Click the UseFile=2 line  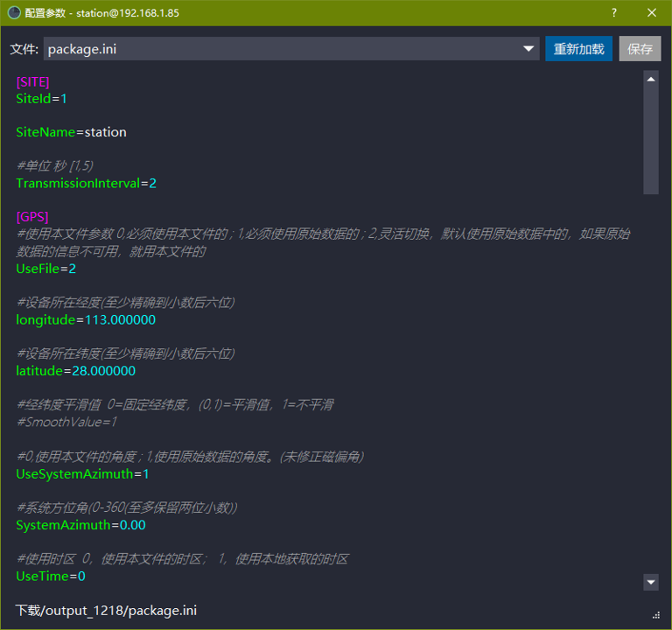coord(45,269)
